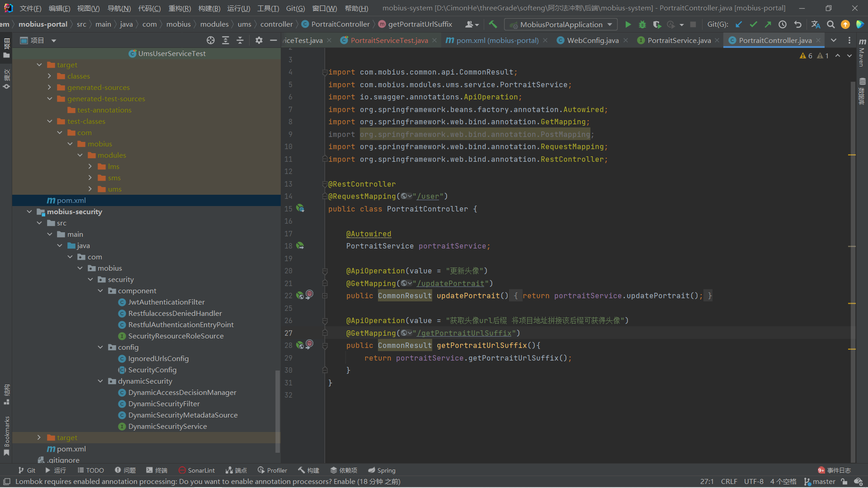Collapse the dynamicSecurity package
Image resolution: width=868 pixels, height=488 pixels.
coord(100,381)
